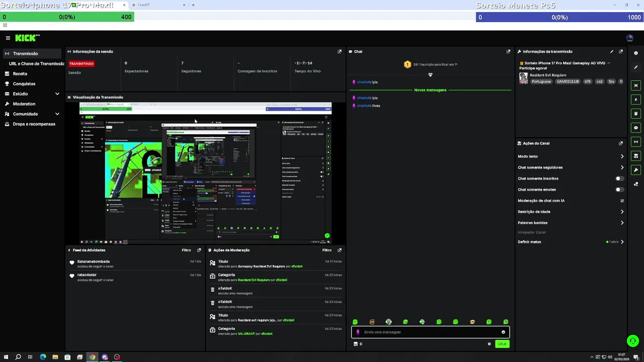Click ratoodasbr in the activity feed
Screen dimensions: 644x362
(x=87, y=275)
